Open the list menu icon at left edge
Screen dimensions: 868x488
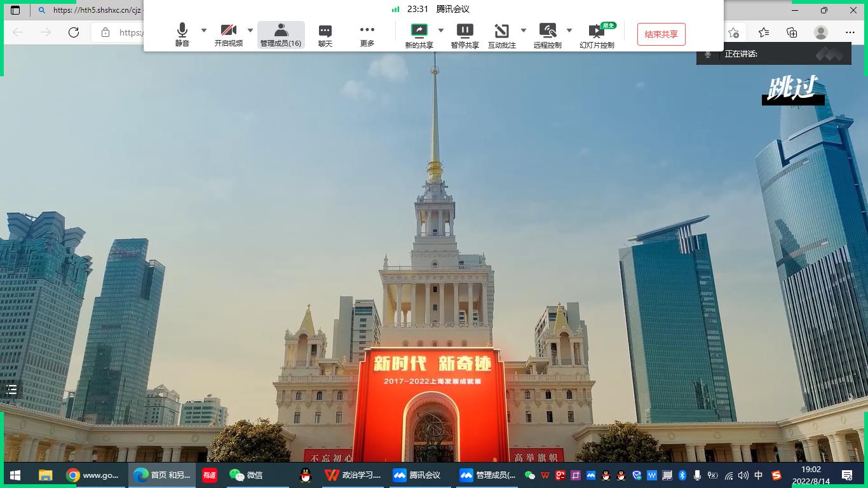11,390
